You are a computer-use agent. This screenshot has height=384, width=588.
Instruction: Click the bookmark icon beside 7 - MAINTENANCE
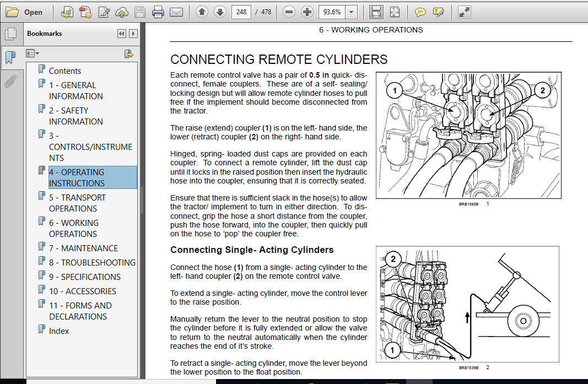coord(42,247)
